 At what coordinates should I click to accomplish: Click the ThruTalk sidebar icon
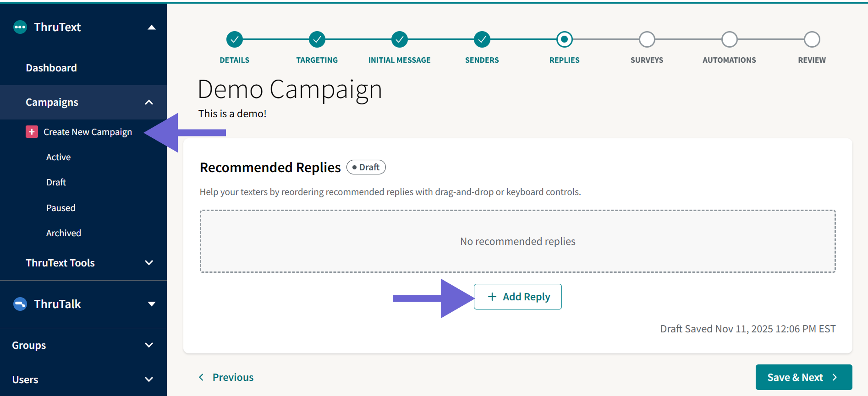(20, 304)
